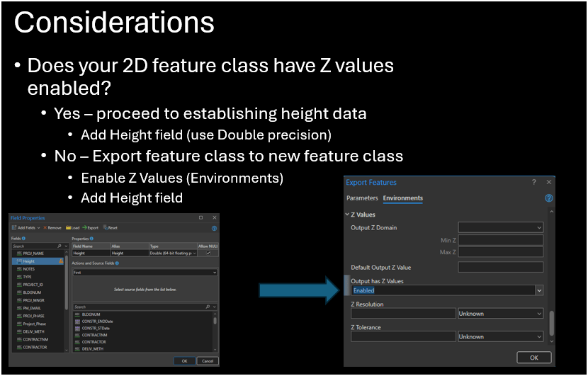Image resolution: width=588 pixels, height=376 pixels.
Task: Click OK in Export Features dialog
Action: click(534, 358)
